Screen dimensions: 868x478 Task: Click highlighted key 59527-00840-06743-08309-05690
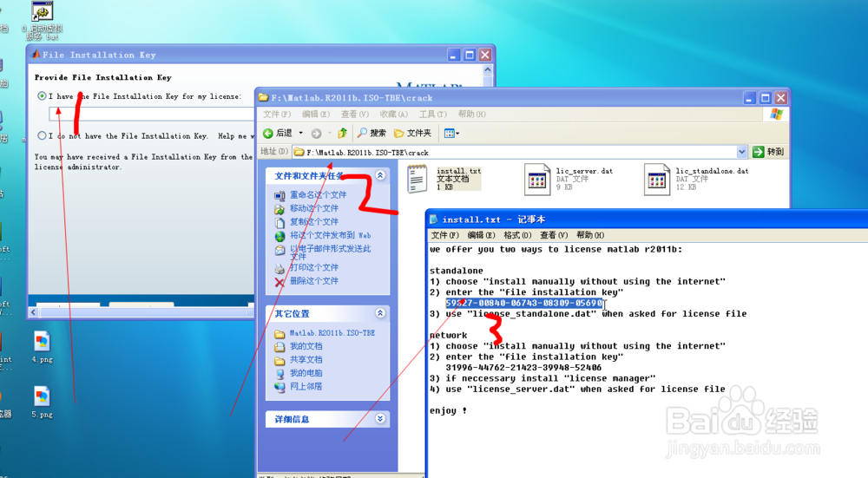click(523, 303)
